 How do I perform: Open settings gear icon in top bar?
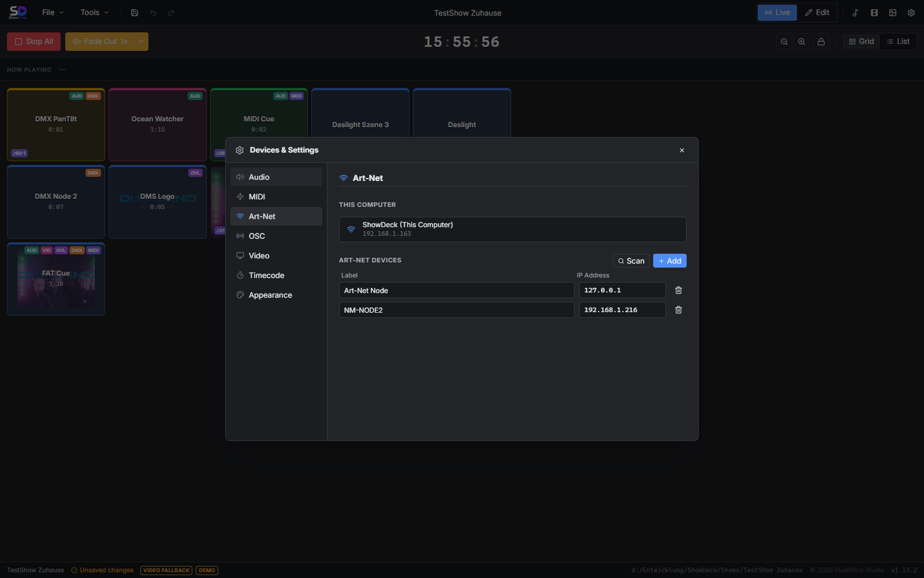[x=911, y=13]
